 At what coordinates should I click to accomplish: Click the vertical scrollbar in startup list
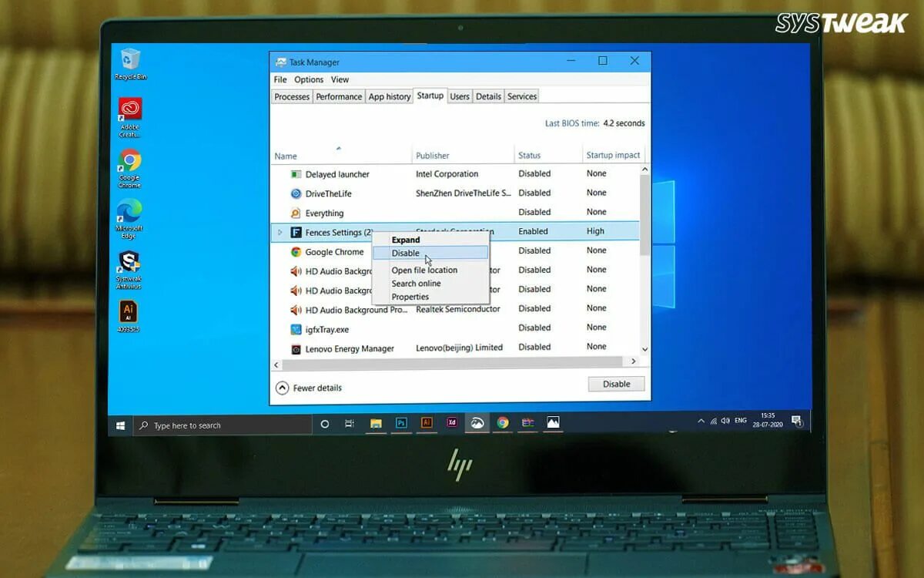coord(645,216)
